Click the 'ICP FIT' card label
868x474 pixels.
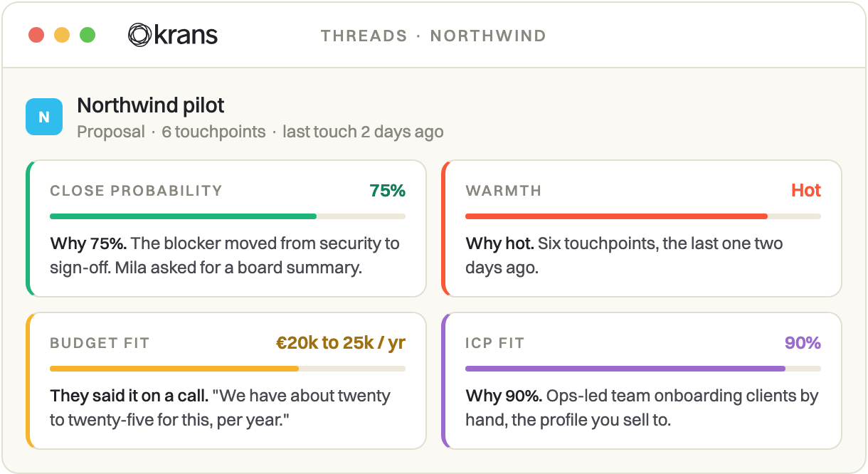click(x=494, y=343)
